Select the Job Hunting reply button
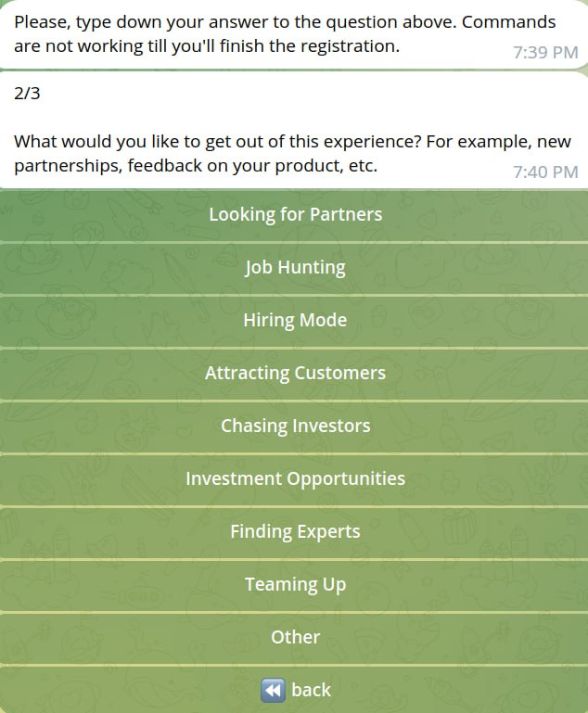The image size is (588, 713). click(x=295, y=268)
